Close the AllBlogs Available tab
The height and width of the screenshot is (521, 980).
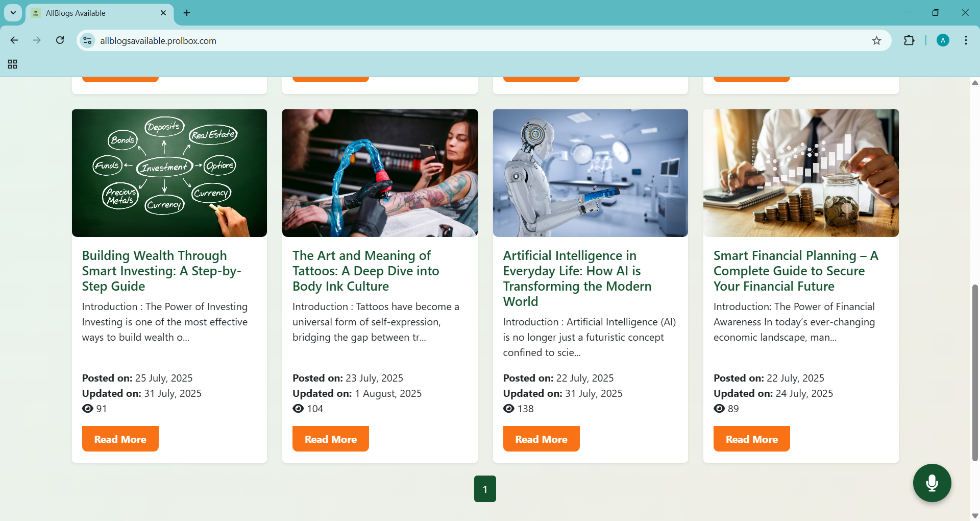(163, 13)
